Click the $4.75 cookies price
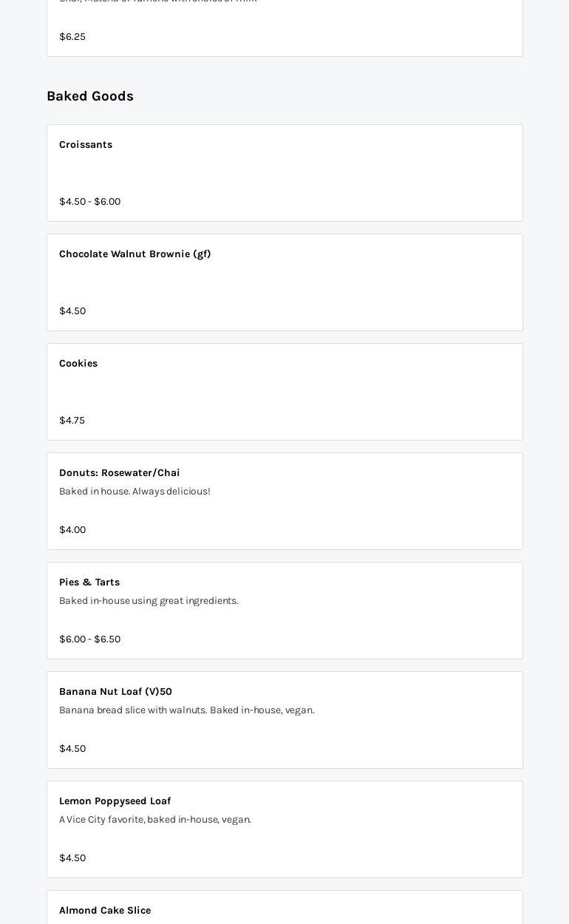Image resolution: width=569 pixels, height=924 pixels. tap(72, 420)
